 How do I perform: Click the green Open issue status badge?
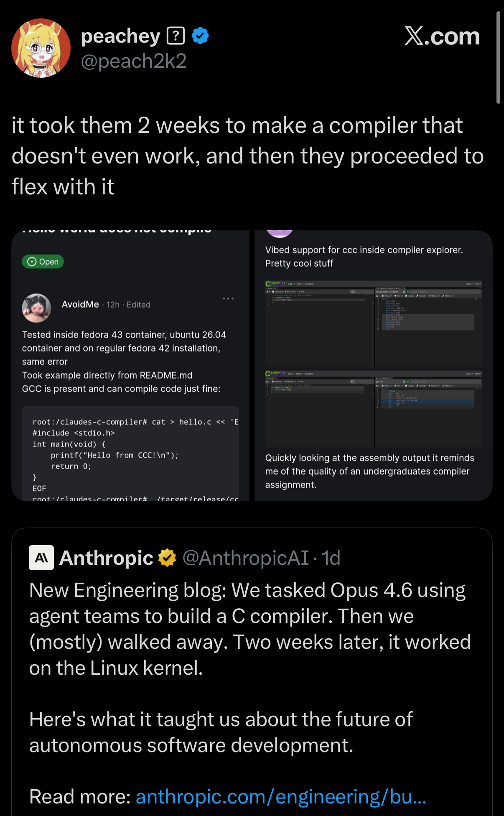[x=43, y=262]
